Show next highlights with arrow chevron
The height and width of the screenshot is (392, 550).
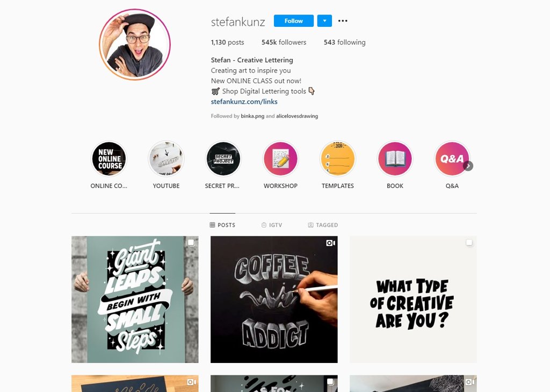click(468, 166)
